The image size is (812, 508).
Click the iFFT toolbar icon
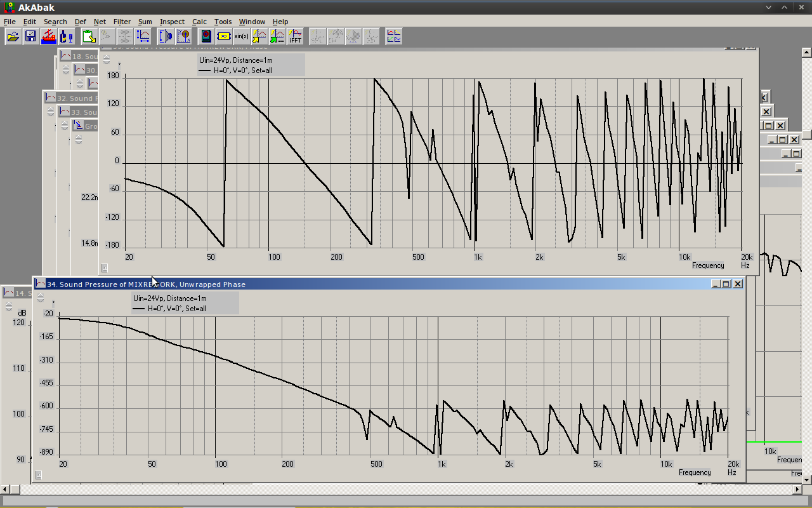point(295,36)
